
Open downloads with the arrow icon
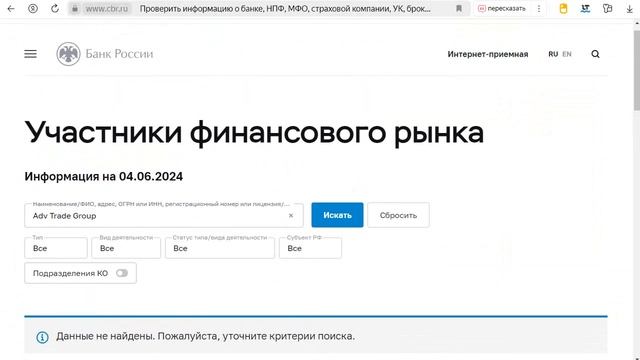click(x=629, y=9)
